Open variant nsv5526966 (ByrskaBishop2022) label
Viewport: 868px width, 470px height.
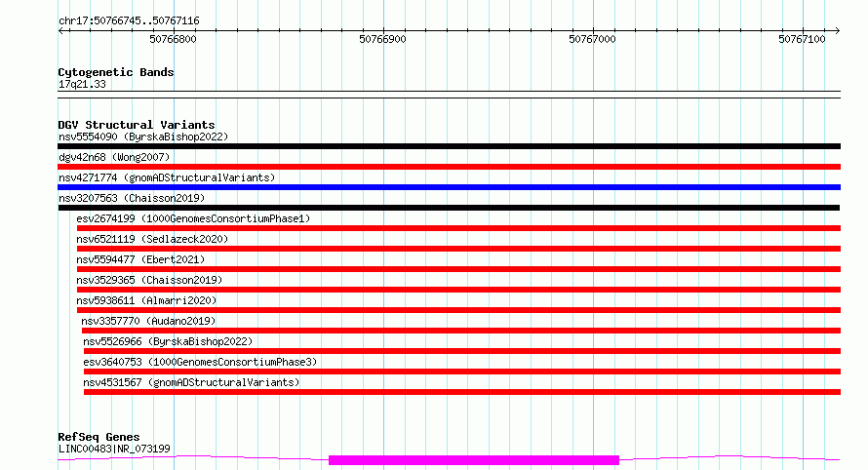coord(168,341)
